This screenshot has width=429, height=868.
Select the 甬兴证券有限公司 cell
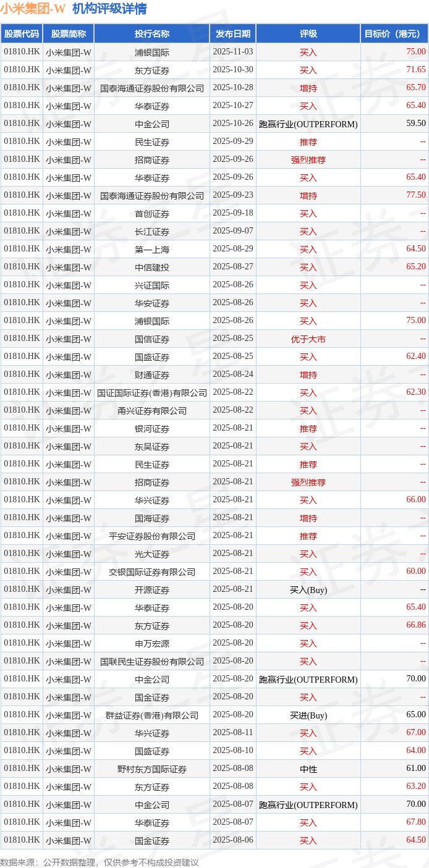tap(152, 411)
